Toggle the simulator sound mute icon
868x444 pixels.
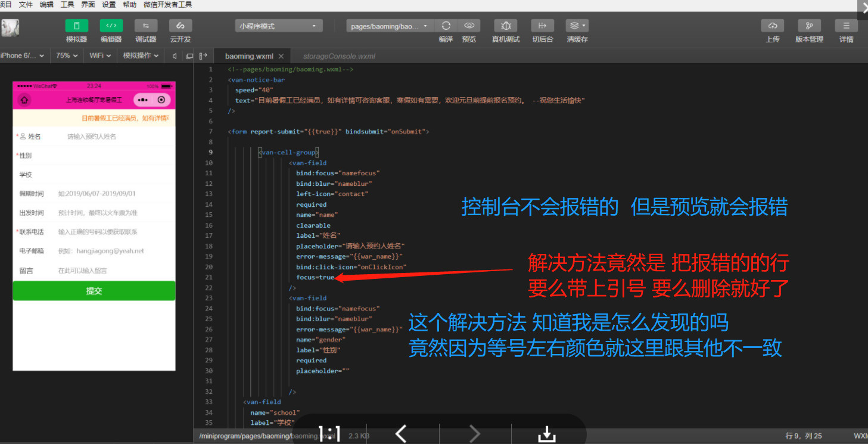pos(175,56)
